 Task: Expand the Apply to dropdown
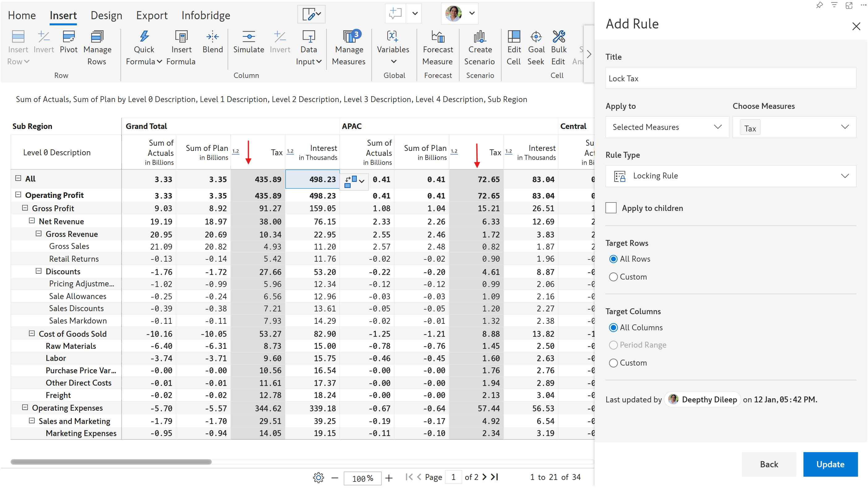point(667,127)
